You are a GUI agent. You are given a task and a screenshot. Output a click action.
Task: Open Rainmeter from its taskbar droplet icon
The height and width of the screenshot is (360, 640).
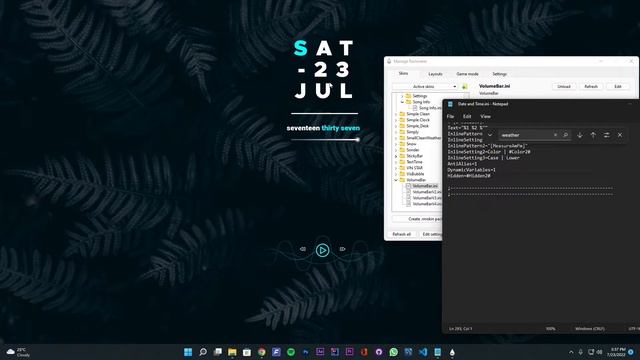[x=452, y=352]
